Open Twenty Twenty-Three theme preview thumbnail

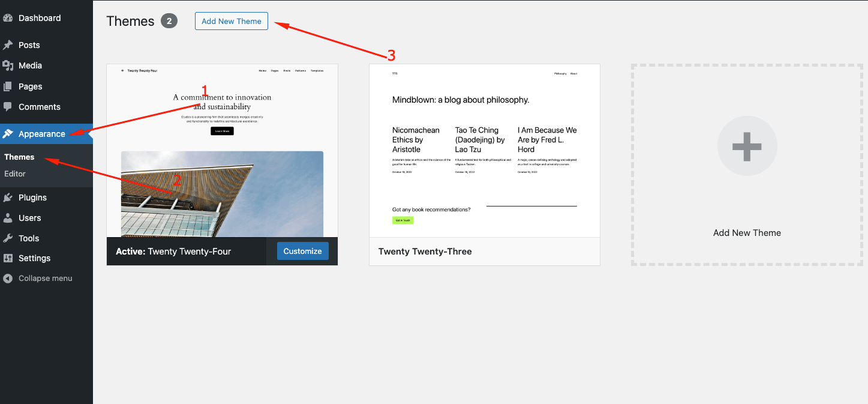pos(484,150)
